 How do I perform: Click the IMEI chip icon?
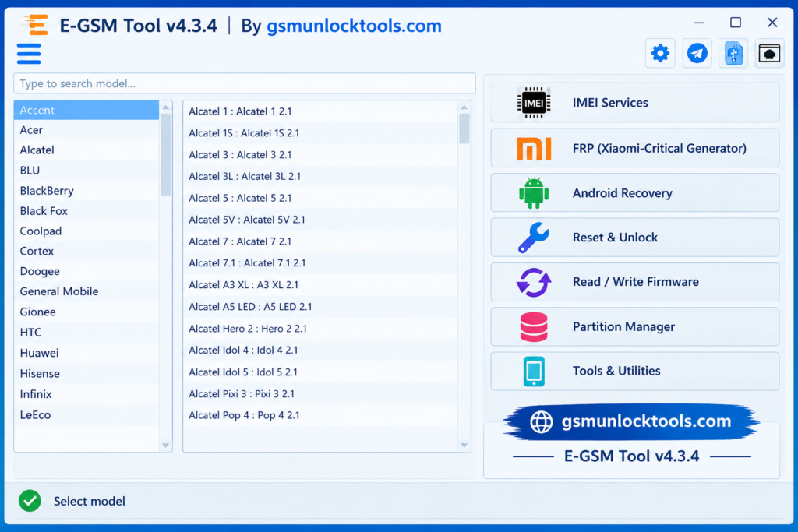[x=533, y=103]
